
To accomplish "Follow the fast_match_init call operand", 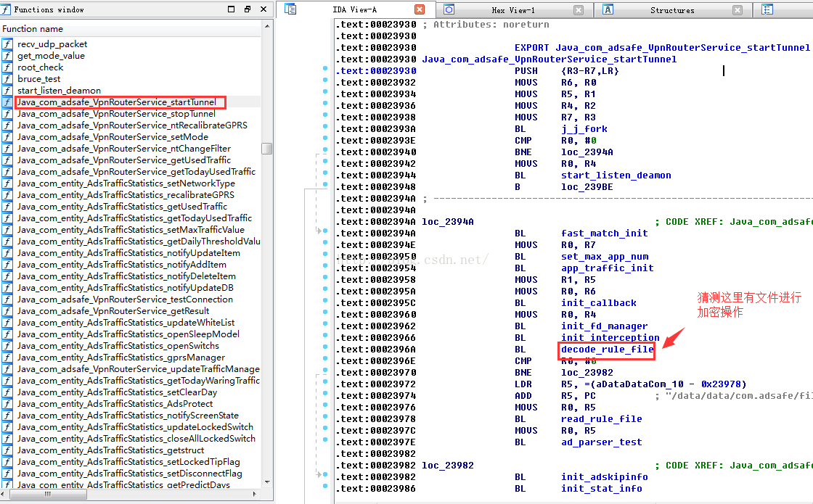I will click(605, 234).
